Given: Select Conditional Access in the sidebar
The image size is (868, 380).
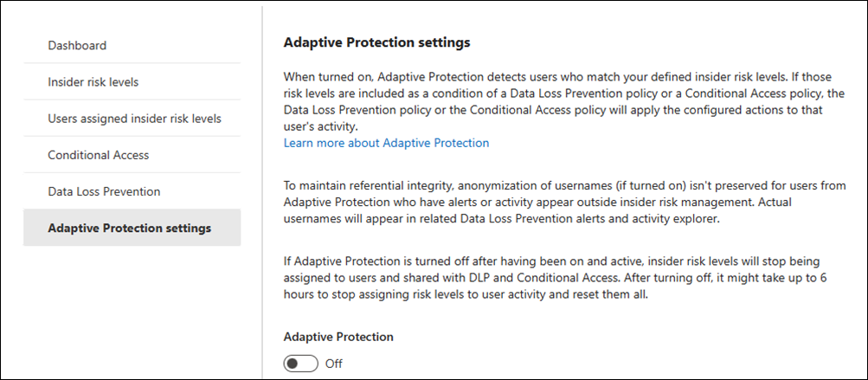Looking at the screenshot, I should click(x=99, y=155).
